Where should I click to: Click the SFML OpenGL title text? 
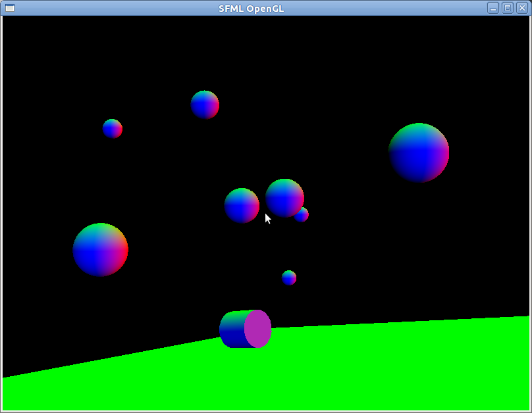coord(251,9)
